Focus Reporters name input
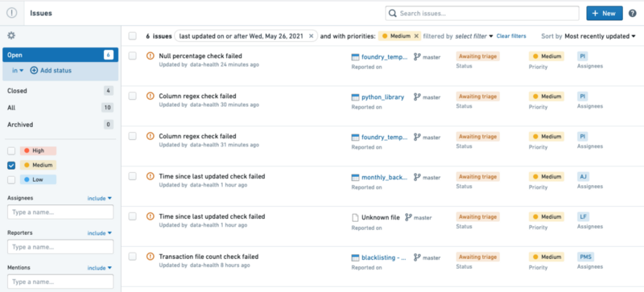644x292 pixels. coord(60,247)
